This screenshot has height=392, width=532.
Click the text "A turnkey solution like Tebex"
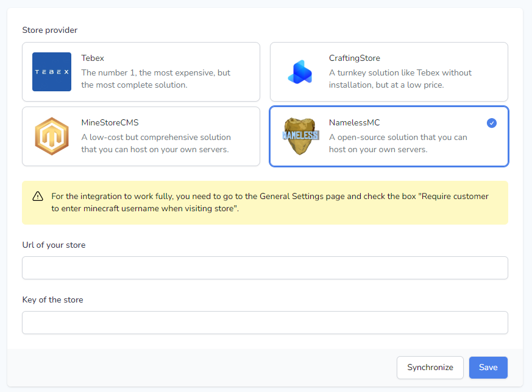click(385, 73)
